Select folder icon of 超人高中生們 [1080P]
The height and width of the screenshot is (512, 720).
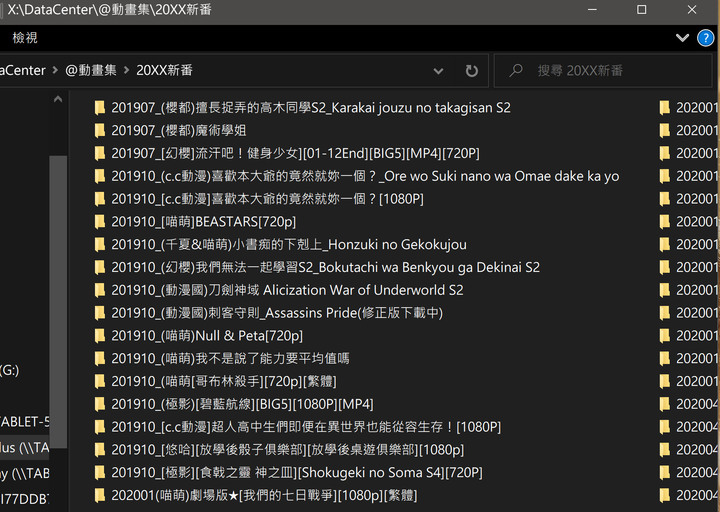[x=100, y=427]
